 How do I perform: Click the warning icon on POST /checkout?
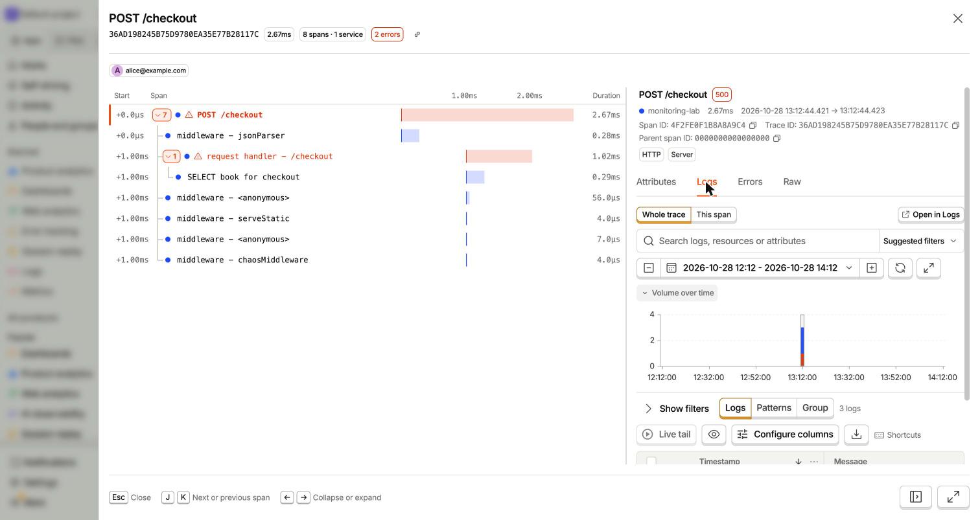(189, 115)
